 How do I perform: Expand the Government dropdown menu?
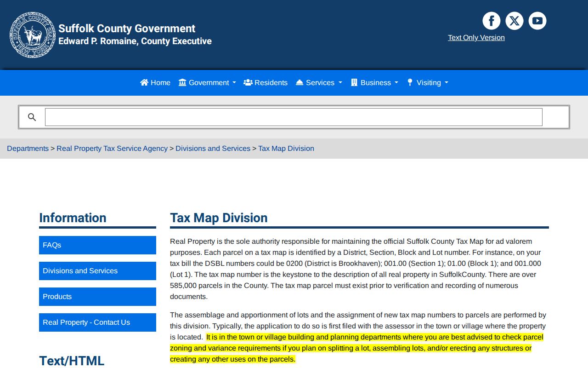coord(207,83)
